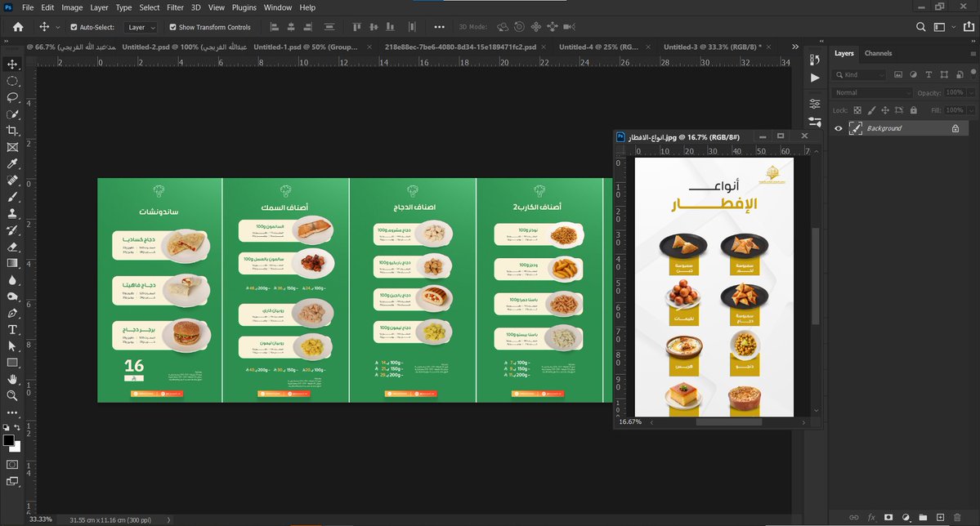Select the Move tool in the toolbox
980x526 pixels.
[x=12, y=65]
